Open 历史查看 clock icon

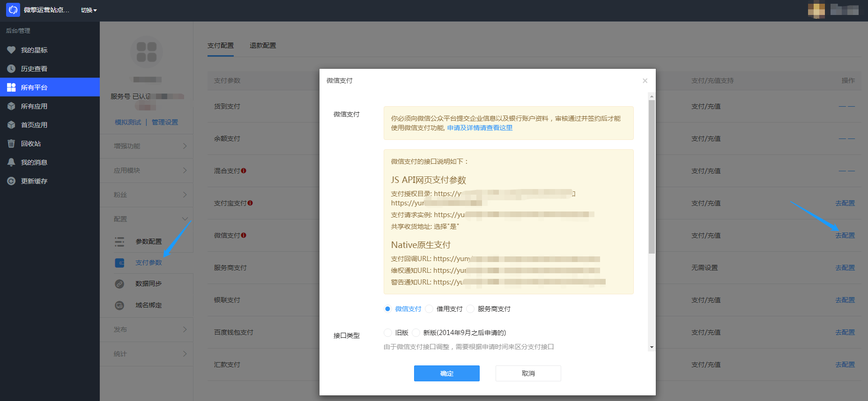[11, 69]
